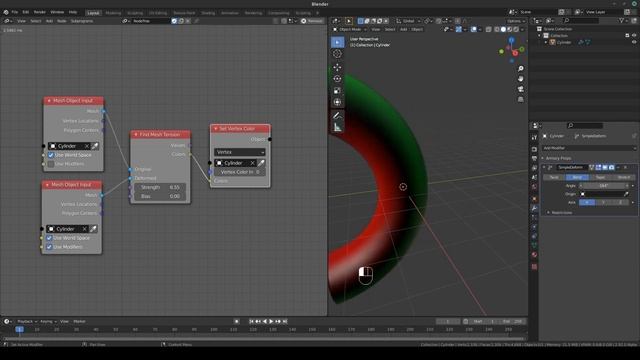Toggle visibility eye of Collection in outliner
The width and height of the screenshot is (640, 360).
pos(634,36)
